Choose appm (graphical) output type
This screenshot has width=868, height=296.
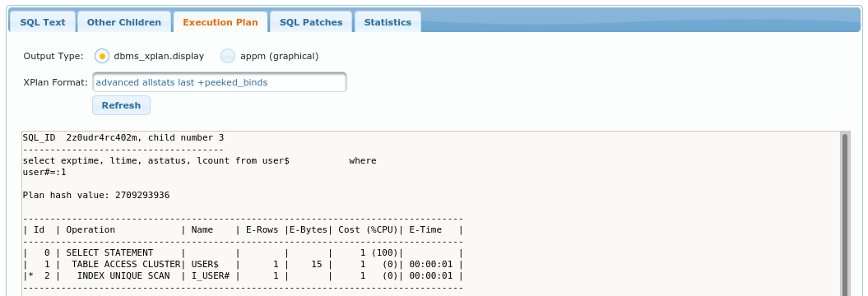click(x=228, y=56)
